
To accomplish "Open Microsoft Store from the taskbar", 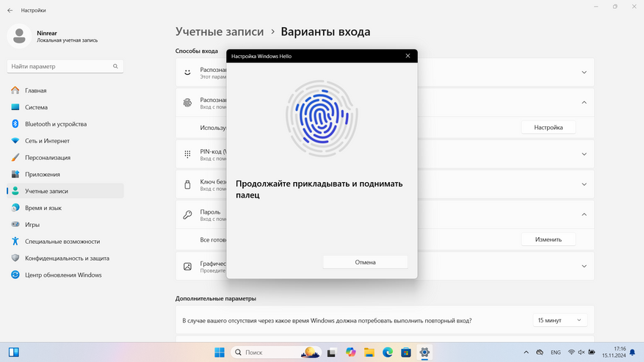I will (x=406, y=352).
